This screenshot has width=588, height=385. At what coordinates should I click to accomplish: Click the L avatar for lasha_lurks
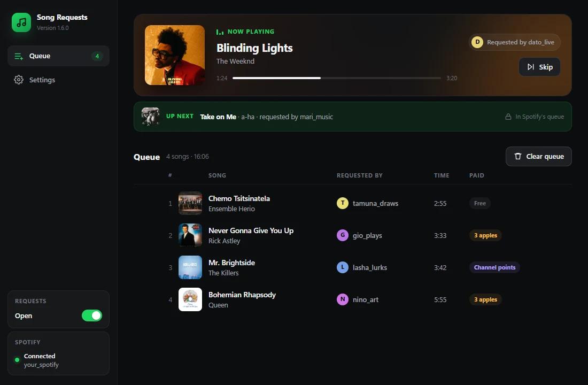click(342, 267)
